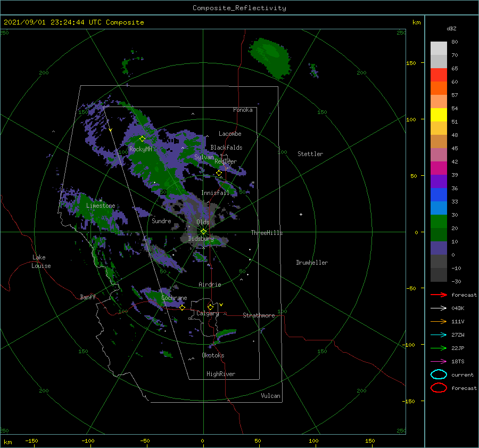Screen dimensions: 479x448
Task: Click the Innisfail label
Action: (x=215, y=193)
